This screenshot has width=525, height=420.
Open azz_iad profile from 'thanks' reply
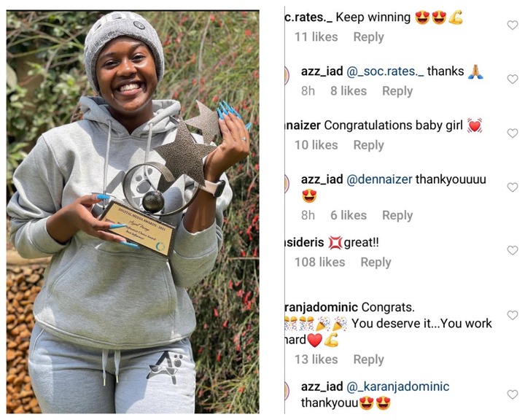coord(322,71)
